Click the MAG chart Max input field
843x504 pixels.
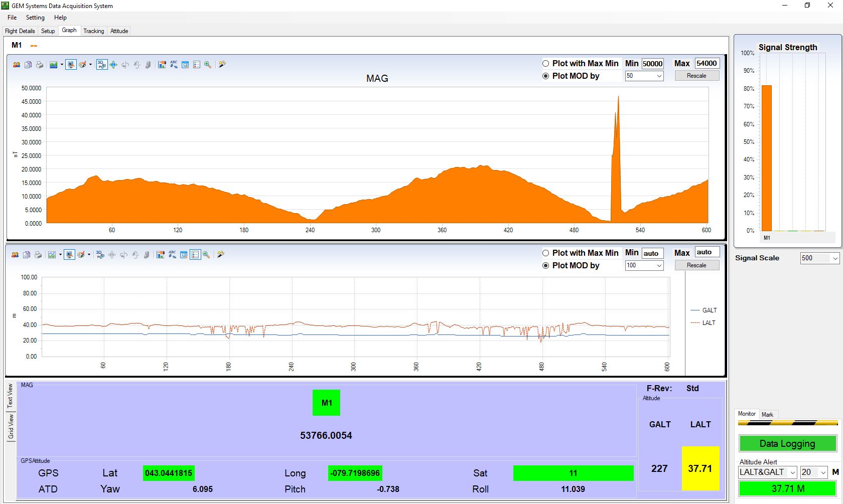(x=707, y=64)
